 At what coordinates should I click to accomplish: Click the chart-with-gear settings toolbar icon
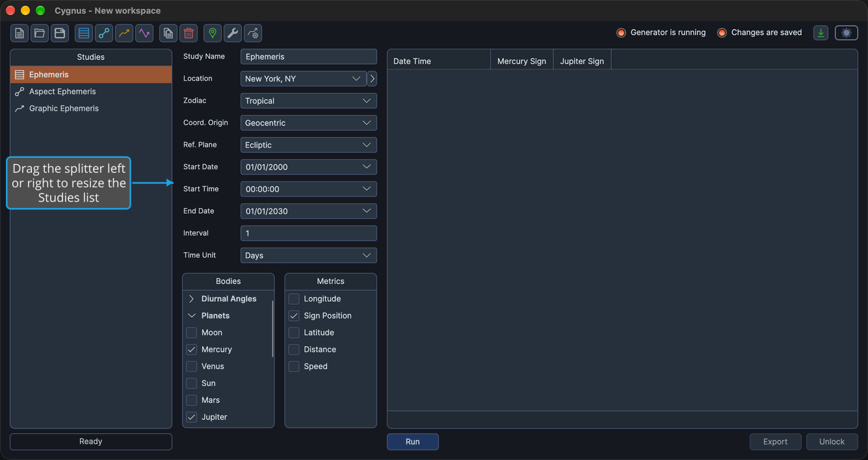tap(253, 33)
